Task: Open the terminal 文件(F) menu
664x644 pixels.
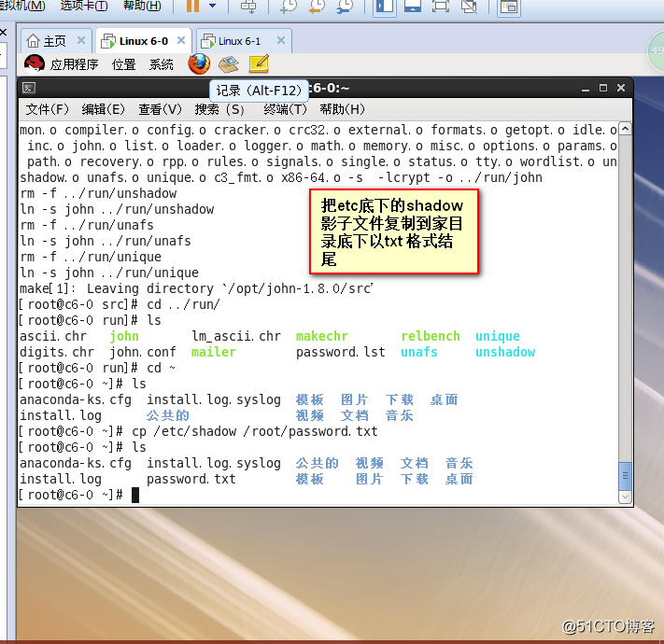Action: pos(47,109)
